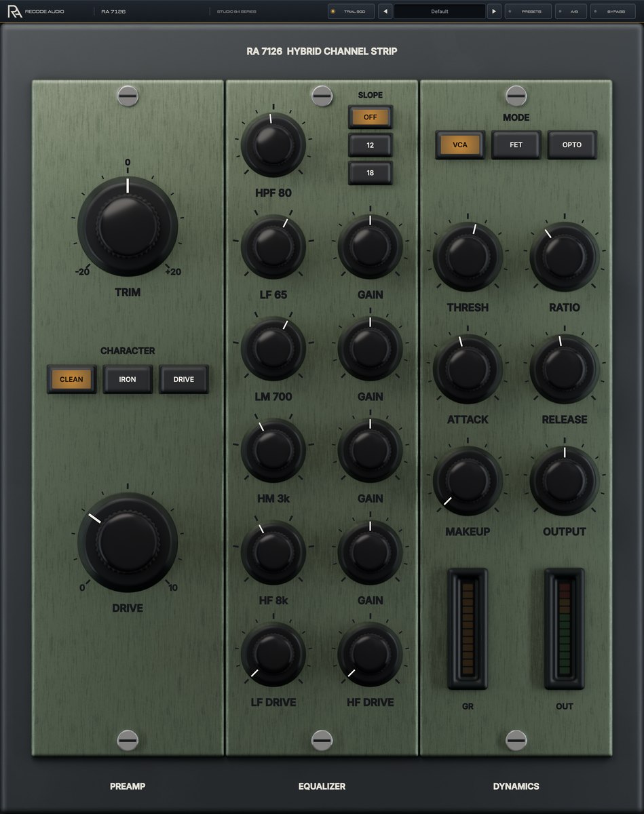Viewport: 644px width, 814px height.
Task: Click the STUDIO 64 SERIES text
Action: click(x=236, y=12)
